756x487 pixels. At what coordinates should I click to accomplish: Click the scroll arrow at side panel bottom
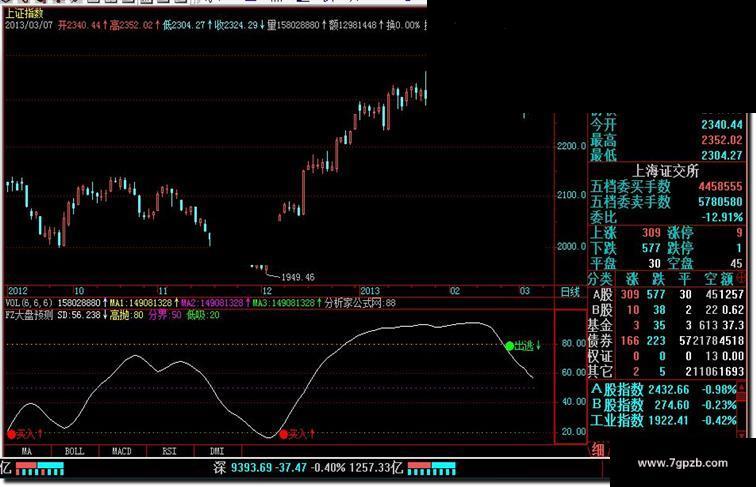point(741,434)
